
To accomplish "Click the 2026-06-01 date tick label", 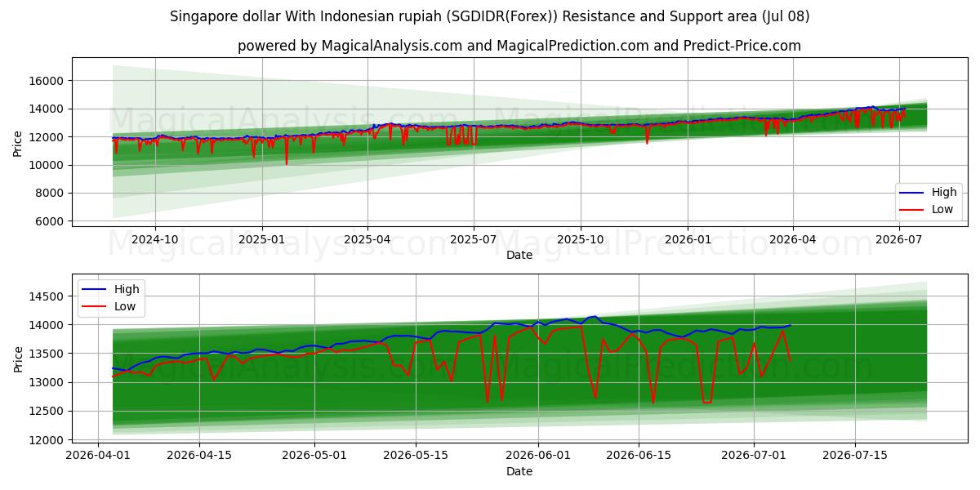I will (x=538, y=455).
